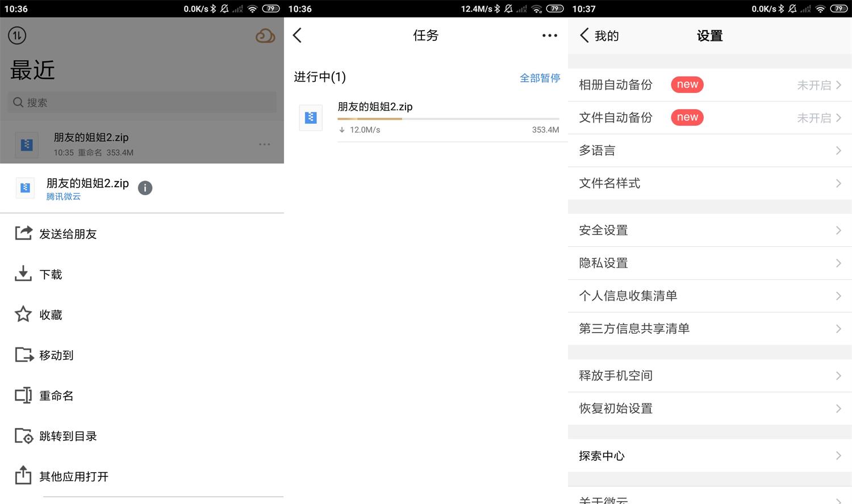Viewport: 852px width, 504px height.
Task: Click the 下载 download icon
Action: click(23, 274)
